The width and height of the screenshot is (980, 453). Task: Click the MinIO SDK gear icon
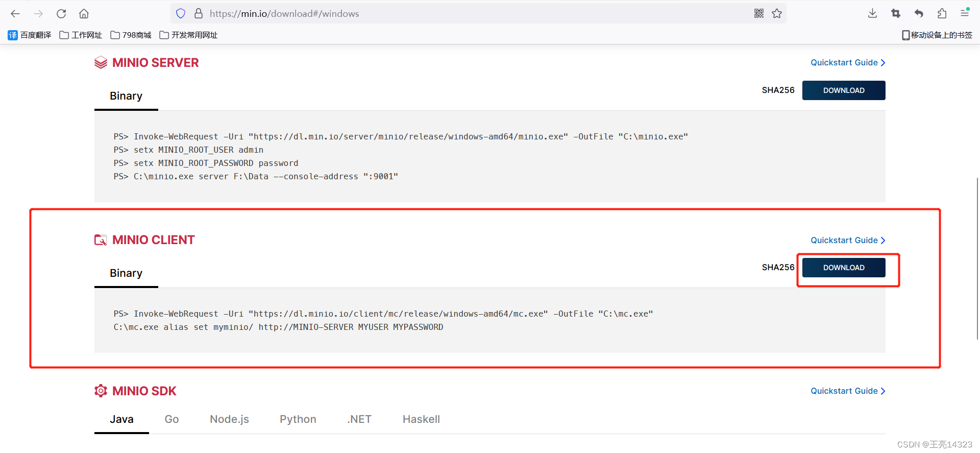101,391
